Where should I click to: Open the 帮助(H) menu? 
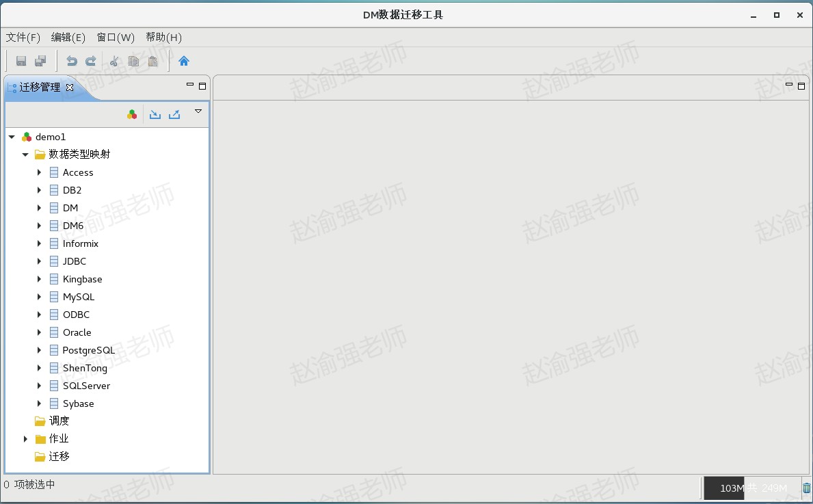click(x=163, y=38)
